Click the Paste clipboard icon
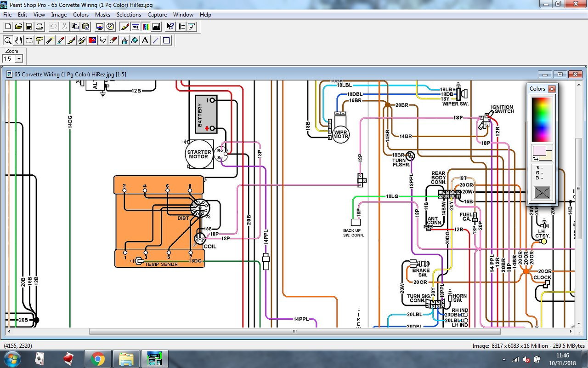 (x=85, y=26)
